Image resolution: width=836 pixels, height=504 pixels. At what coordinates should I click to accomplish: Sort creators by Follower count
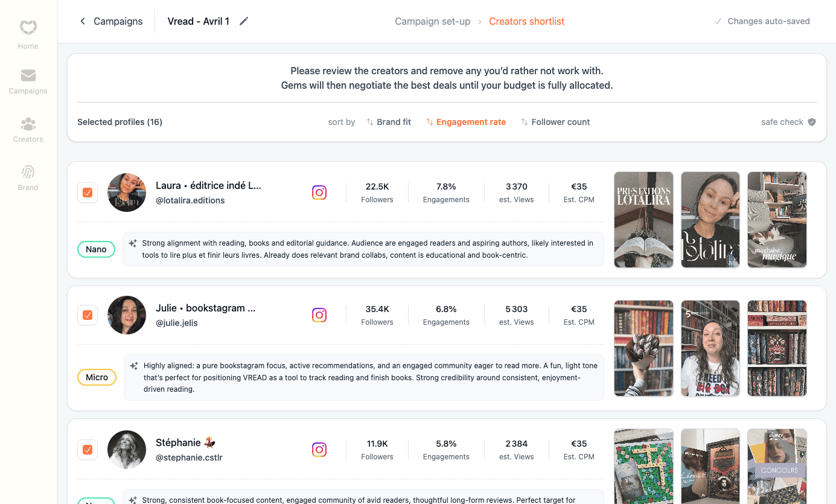(555, 122)
